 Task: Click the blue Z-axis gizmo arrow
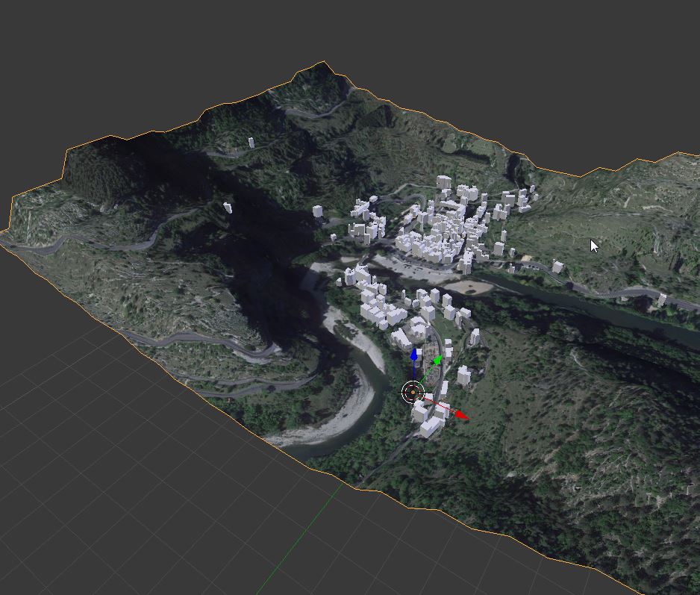coord(414,354)
